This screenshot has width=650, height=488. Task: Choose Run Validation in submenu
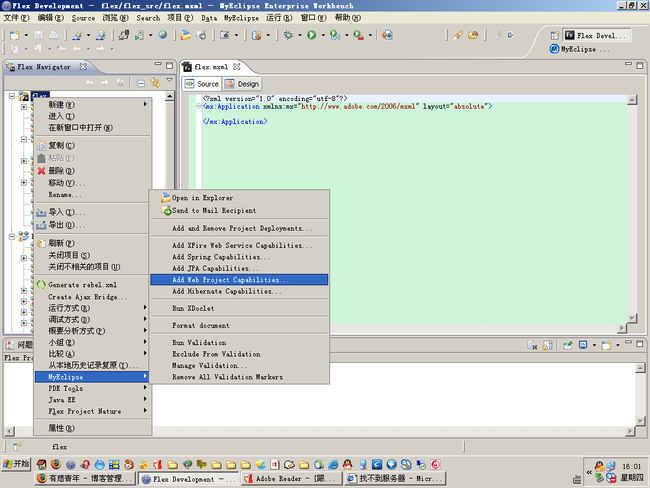(x=239, y=342)
